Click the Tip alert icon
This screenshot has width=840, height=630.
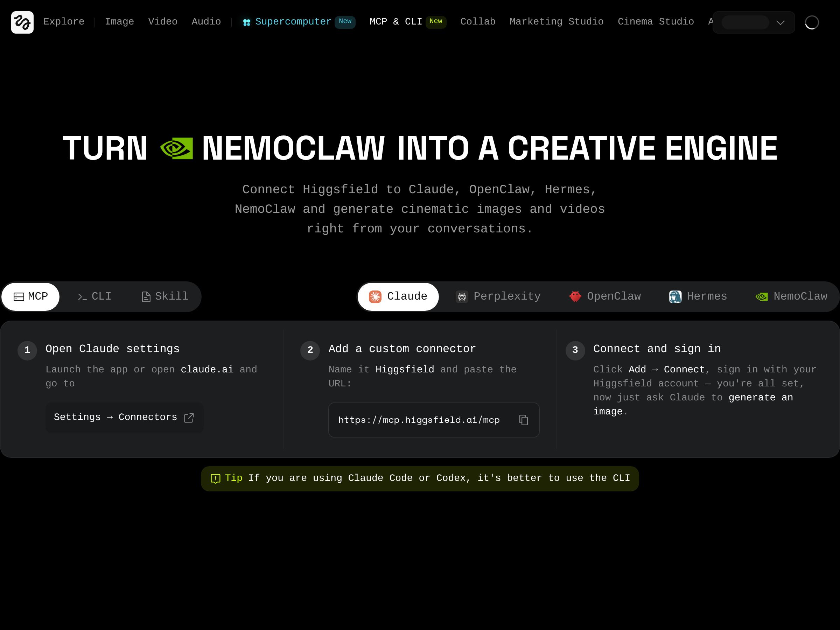[215, 478]
